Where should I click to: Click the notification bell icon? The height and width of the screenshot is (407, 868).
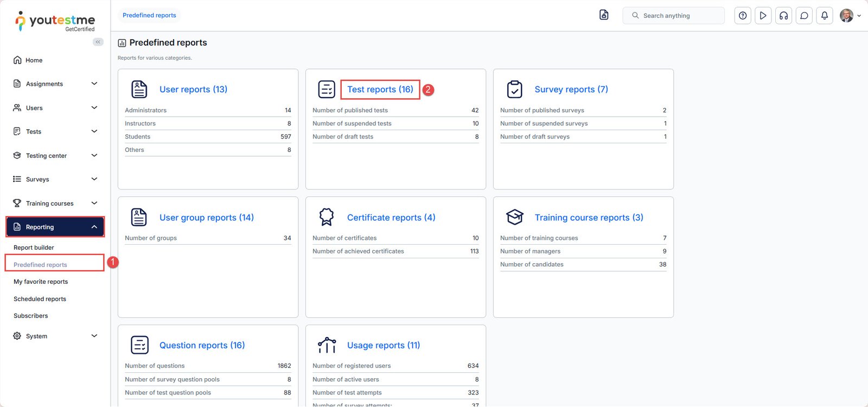coord(824,16)
